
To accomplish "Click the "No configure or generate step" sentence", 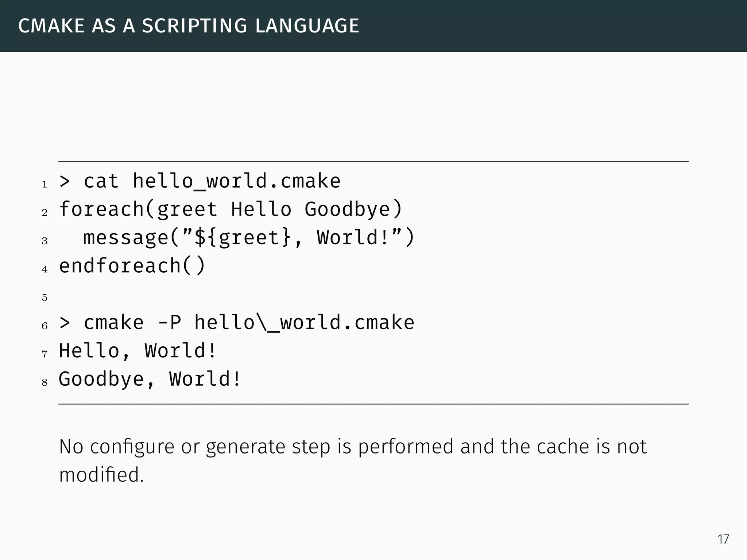I will pyautogui.click(x=352, y=447).
